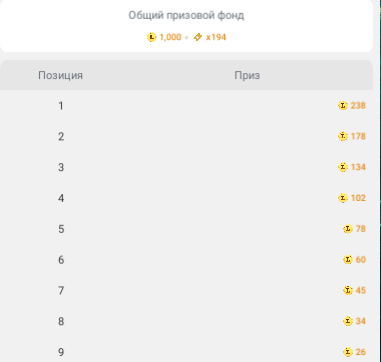Image resolution: width=381 pixels, height=362 pixels.
Task: Select position 1 row number
Action: [61, 106]
